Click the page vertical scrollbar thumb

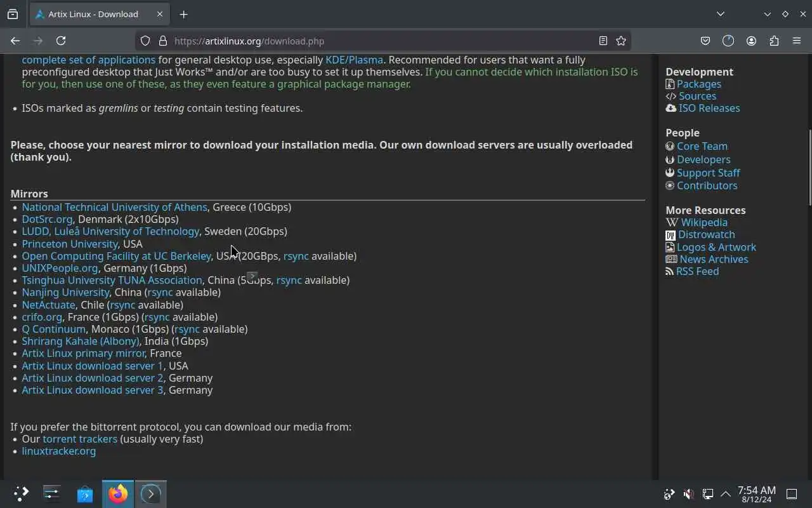click(x=809, y=168)
